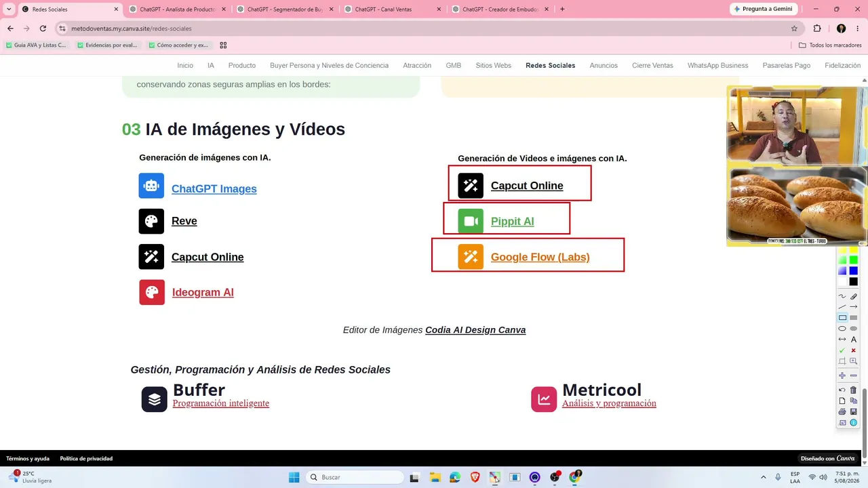Open the magnifier zoom tool in palette
868x488 pixels.
(854, 361)
